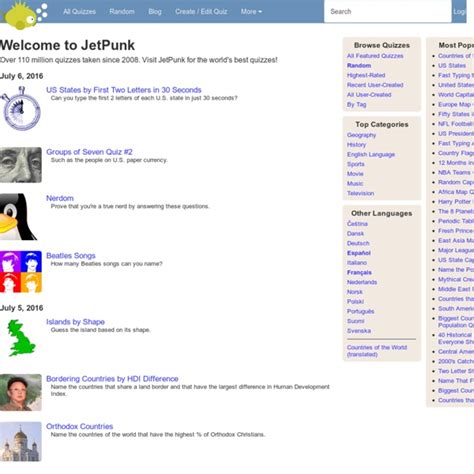This screenshot has height=474, width=474.
Task: Open Countries of the World (translated) link
Action: [x=377, y=351]
